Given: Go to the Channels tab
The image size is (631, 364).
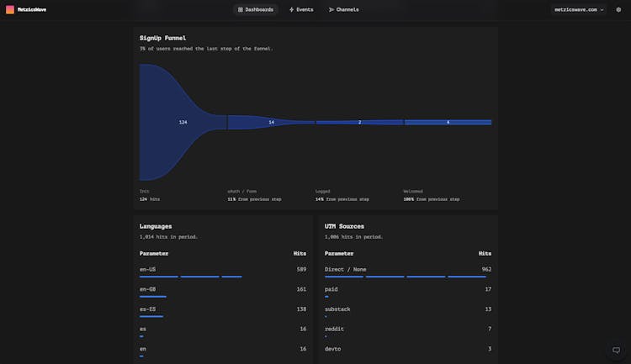Looking at the screenshot, I should point(347,9).
